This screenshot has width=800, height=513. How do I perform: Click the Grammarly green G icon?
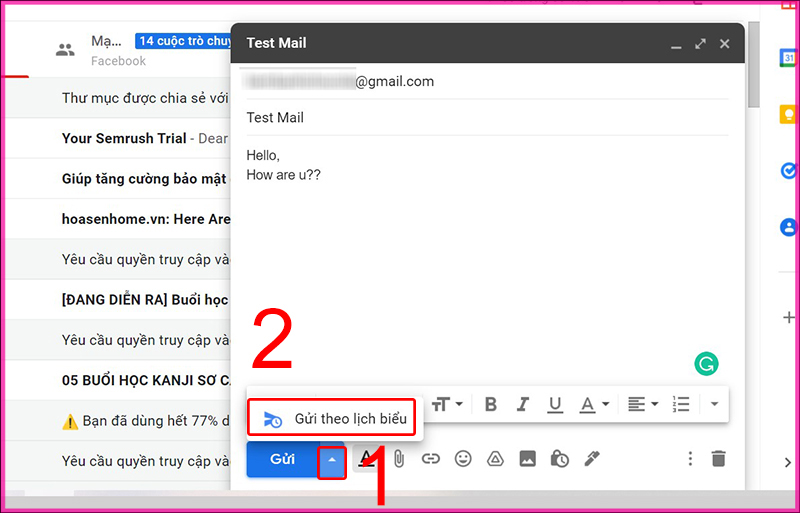coord(706,364)
